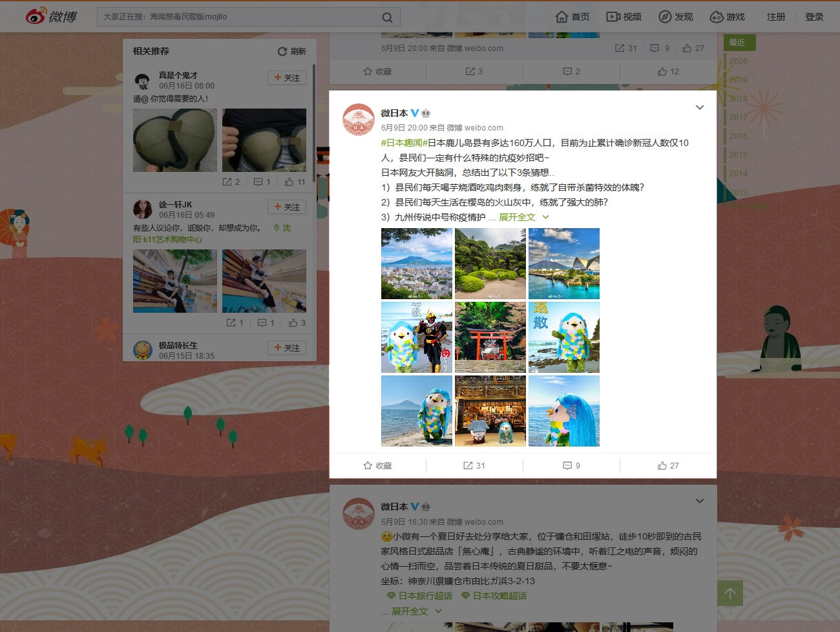The height and width of the screenshot is (632, 840).
Task: Open 极品特长生 profile avatar
Action: [142, 350]
